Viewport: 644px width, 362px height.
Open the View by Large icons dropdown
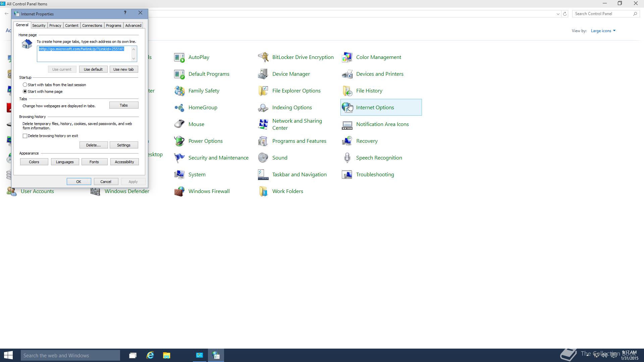[603, 31]
